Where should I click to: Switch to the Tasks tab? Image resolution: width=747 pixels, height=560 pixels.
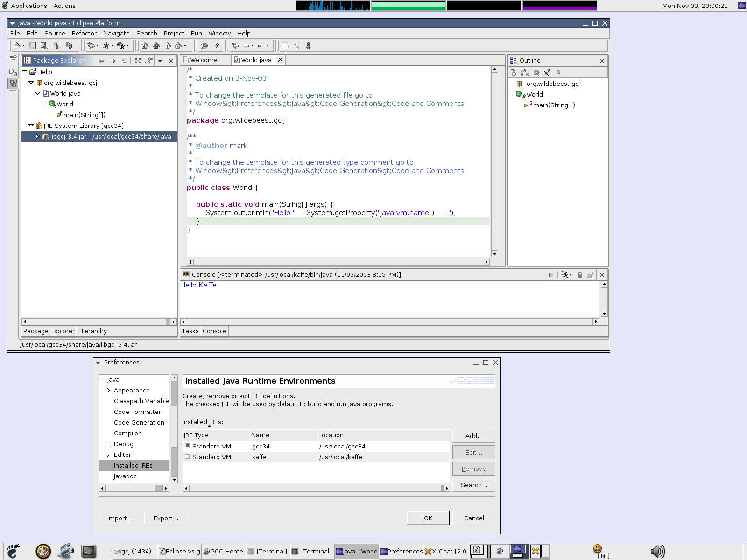[x=190, y=331]
